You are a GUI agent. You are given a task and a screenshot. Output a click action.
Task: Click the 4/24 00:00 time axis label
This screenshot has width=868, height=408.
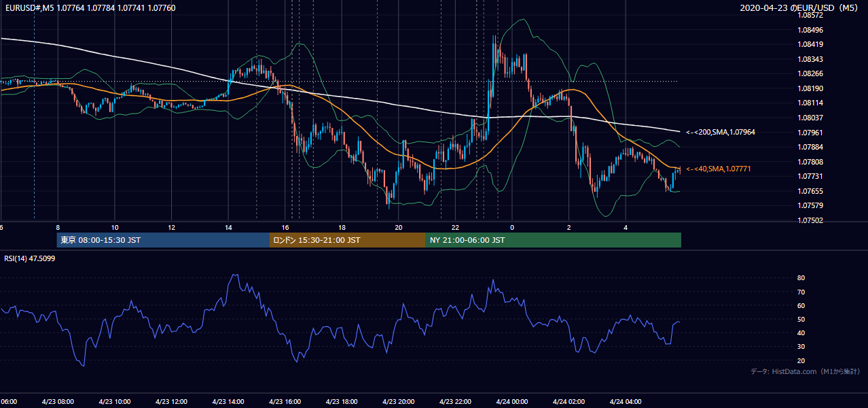click(513, 402)
